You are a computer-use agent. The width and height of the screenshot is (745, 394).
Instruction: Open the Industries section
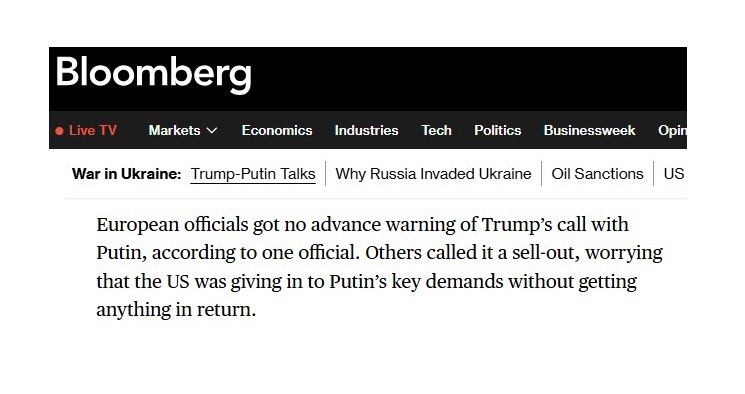[x=366, y=130]
